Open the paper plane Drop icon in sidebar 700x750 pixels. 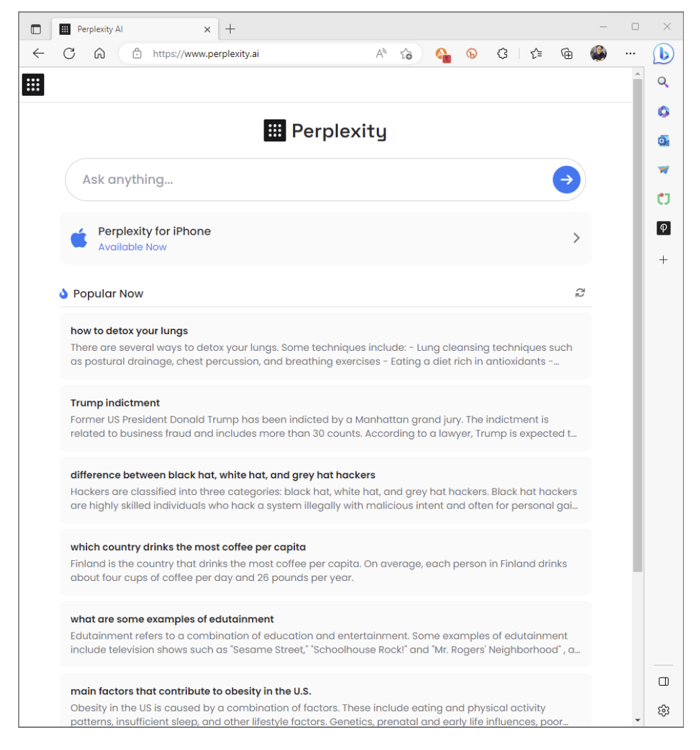click(663, 170)
